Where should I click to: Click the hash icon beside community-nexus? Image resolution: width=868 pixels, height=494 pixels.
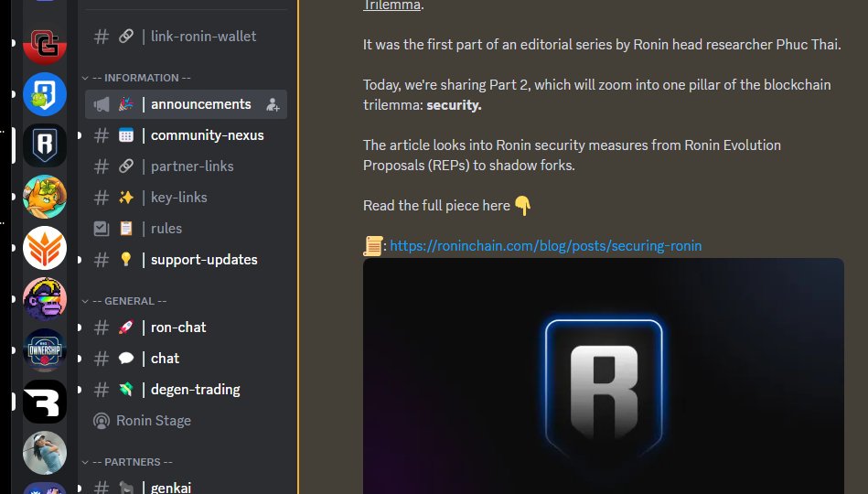pyautogui.click(x=102, y=135)
